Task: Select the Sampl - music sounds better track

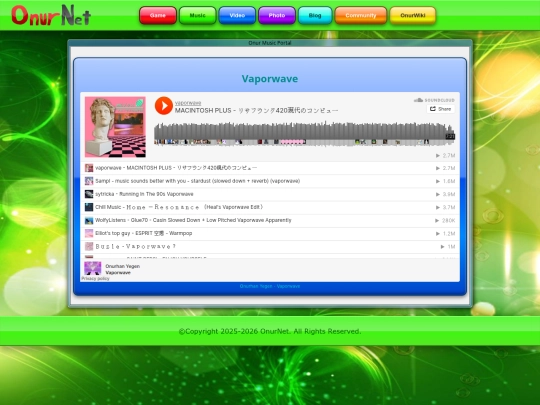Action: coord(270,181)
